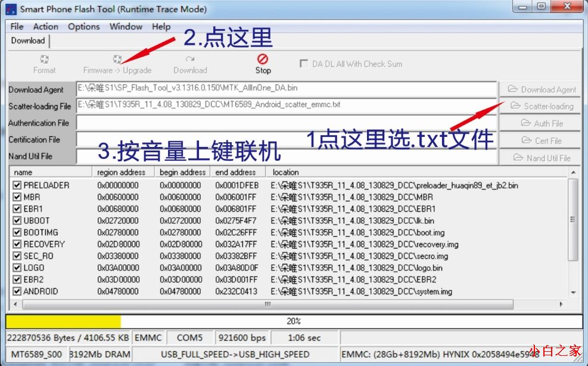Image resolution: width=588 pixels, height=366 pixels.
Task: Click the yellow download progress bar
Action: tap(63, 321)
